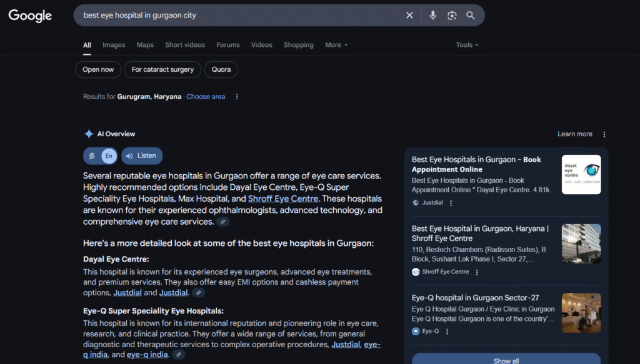Image resolution: width=640 pixels, height=364 pixels.
Task: Open the Shroff Eye Centre link
Action: point(283,199)
